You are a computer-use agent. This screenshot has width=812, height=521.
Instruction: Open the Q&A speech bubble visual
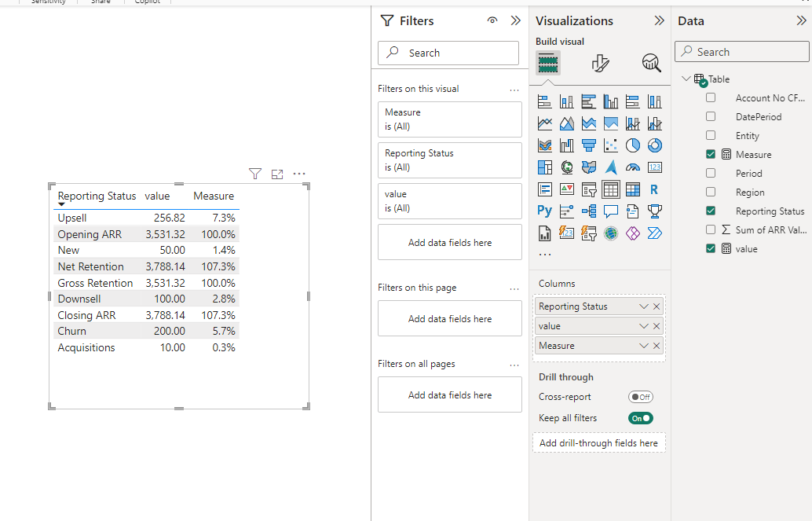[610, 211]
